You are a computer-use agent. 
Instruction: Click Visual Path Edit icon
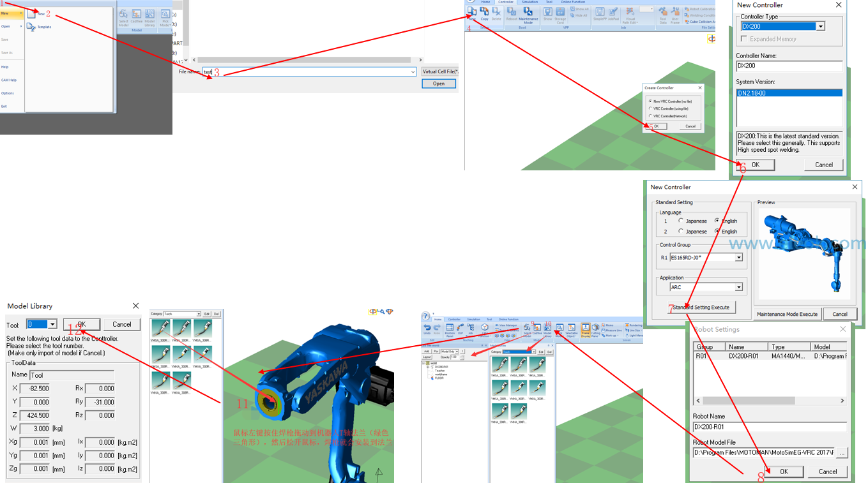coord(630,15)
